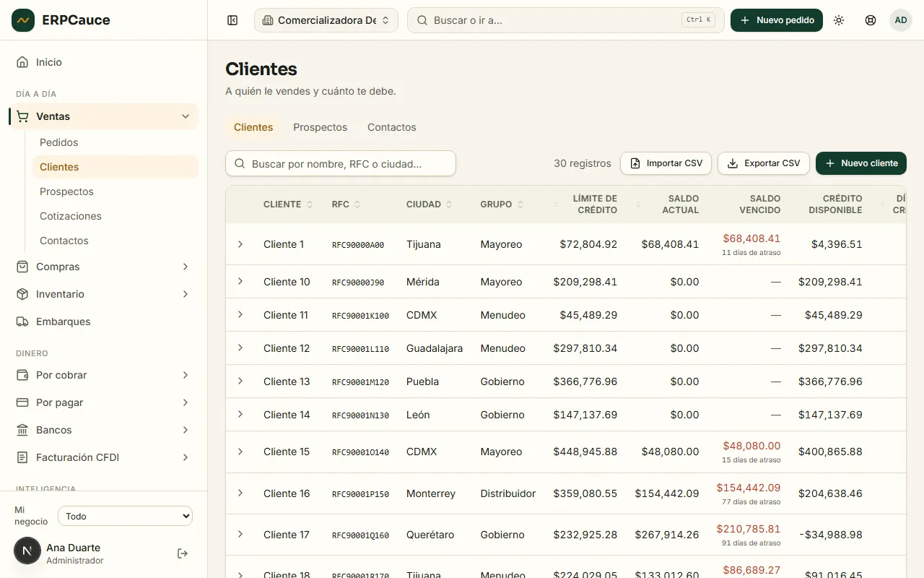This screenshot has height=578, width=924.
Task: Expand the Cliente 13 row
Action: click(x=240, y=381)
